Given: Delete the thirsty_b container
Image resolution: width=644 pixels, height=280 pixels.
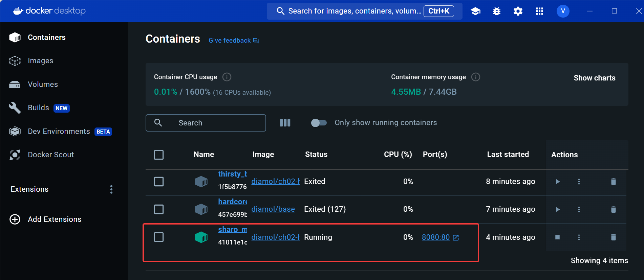Looking at the screenshot, I should coord(613,182).
